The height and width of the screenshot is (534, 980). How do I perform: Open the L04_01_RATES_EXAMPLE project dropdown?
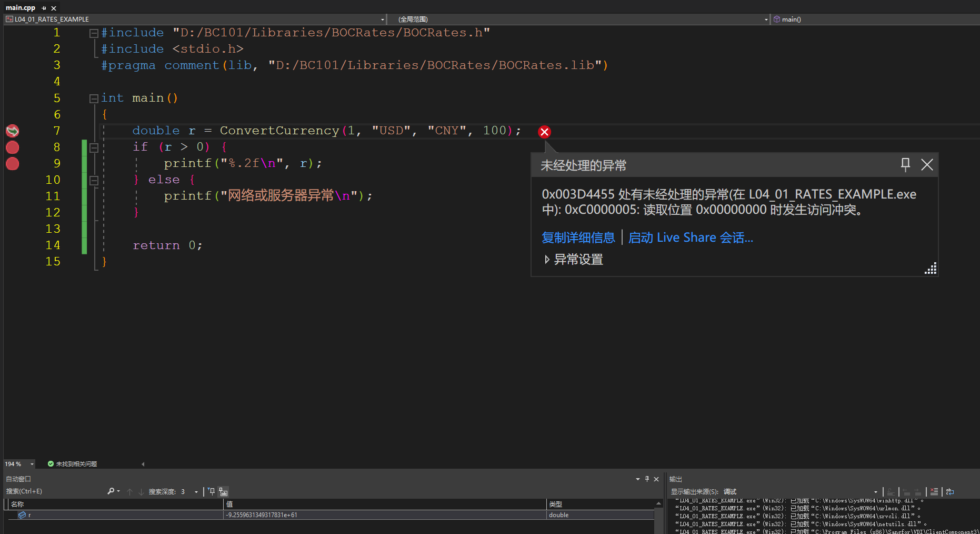[382, 19]
